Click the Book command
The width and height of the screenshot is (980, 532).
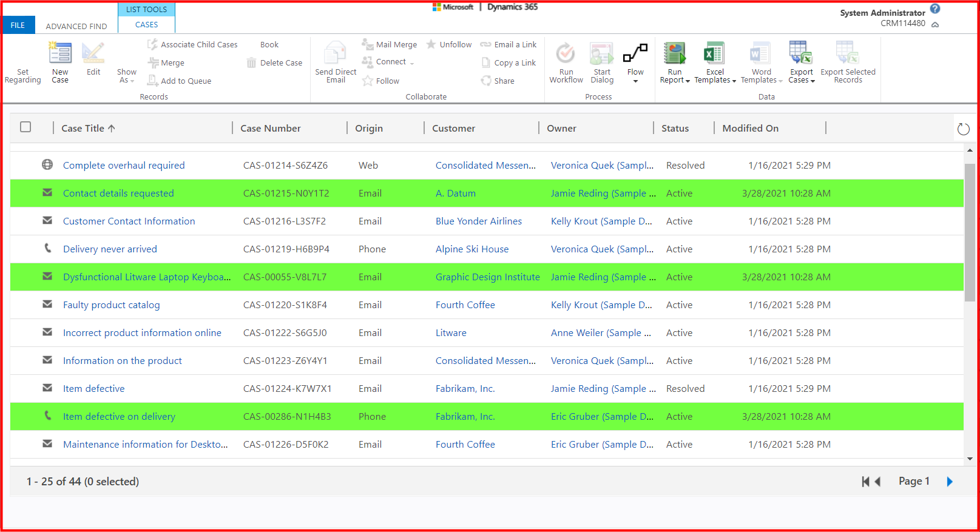pos(269,44)
